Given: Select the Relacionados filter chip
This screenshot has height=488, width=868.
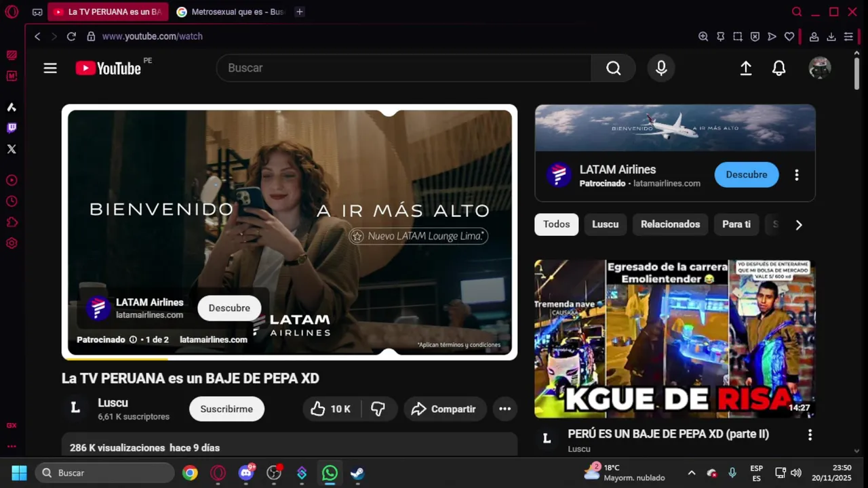Looking at the screenshot, I should click(x=670, y=224).
